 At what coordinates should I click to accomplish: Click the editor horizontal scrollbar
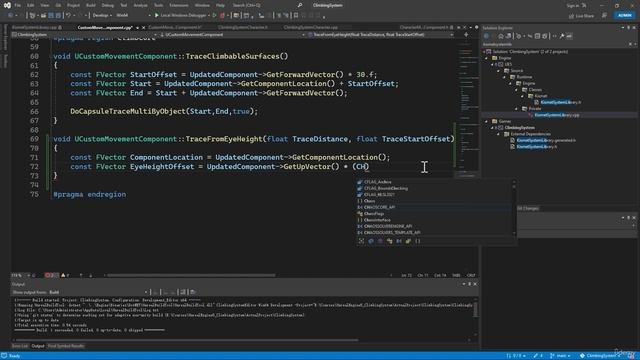[x=191, y=276]
